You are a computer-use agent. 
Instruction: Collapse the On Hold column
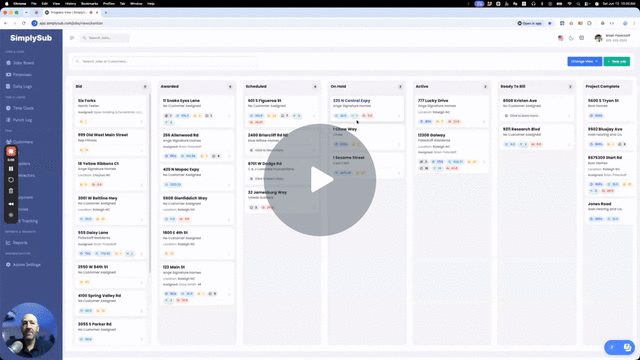point(400,87)
